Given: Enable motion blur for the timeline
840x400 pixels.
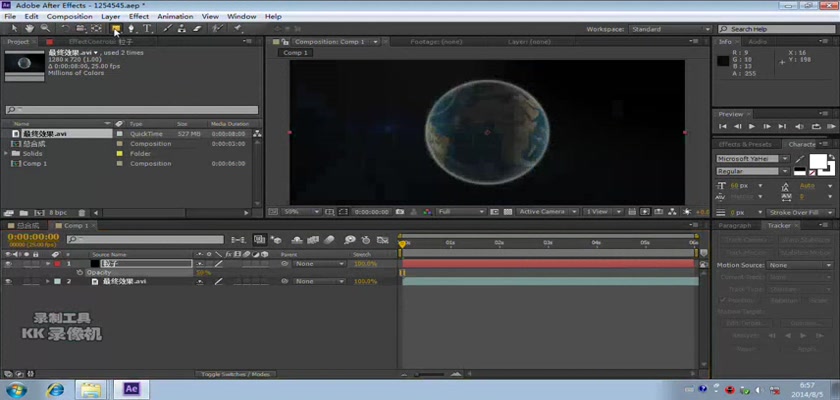Looking at the screenshot, I should (329, 240).
